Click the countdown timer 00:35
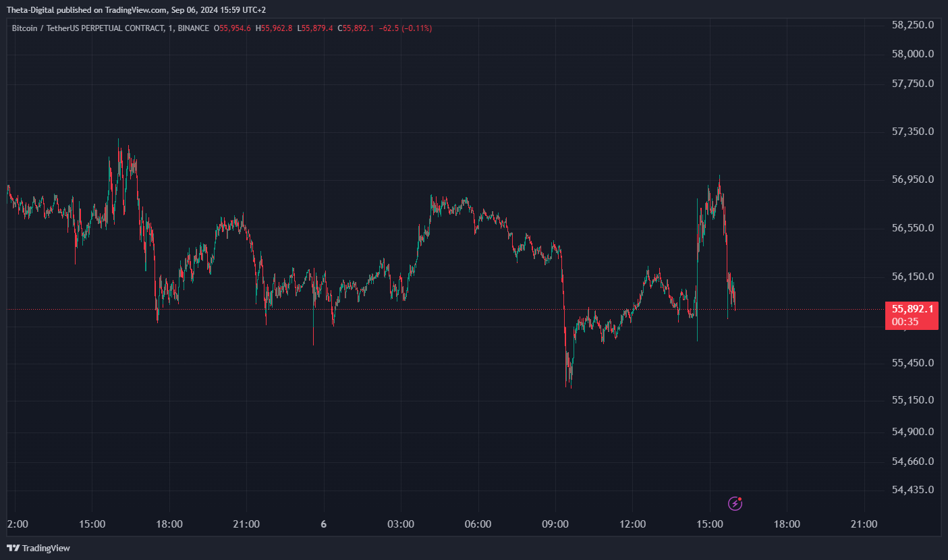Viewport: 948px width, 560px height. 905,322
